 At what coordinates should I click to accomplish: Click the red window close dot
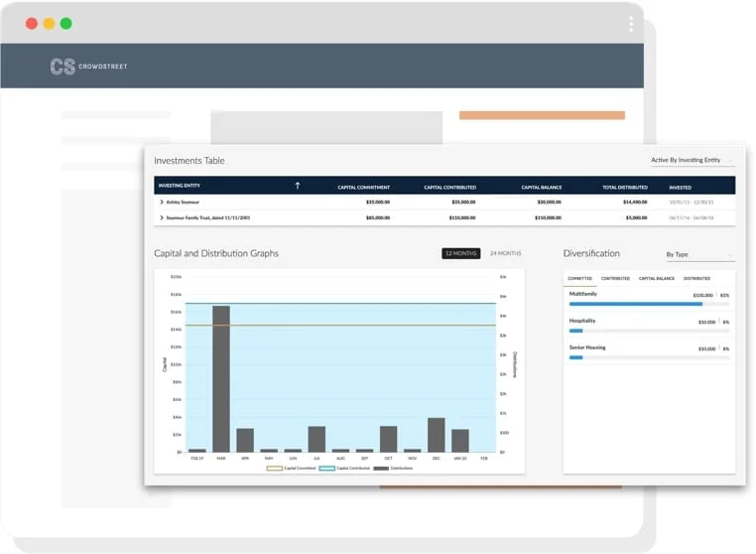point(32,23)
